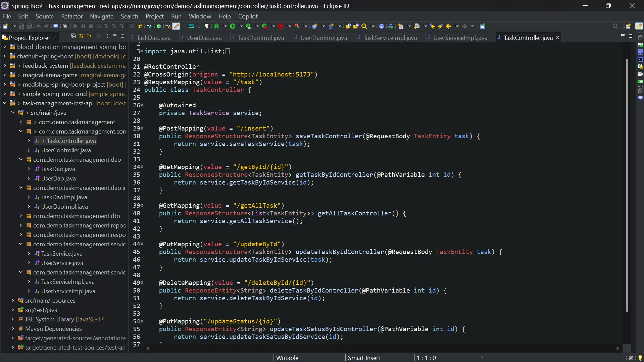Screen dimensions: 644x362
Task: Collapse the src/main/java folder
Action: pos(13,113)
